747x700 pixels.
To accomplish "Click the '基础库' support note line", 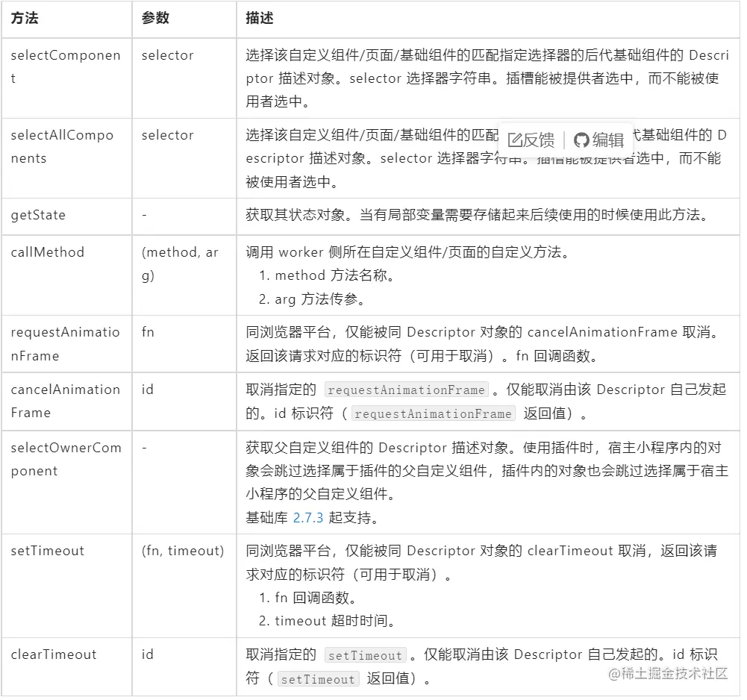I will [x=313, y=517].
